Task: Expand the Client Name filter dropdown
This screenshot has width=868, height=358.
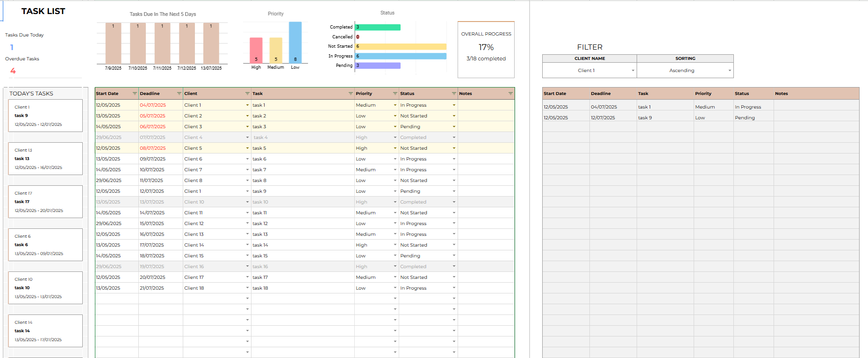Action: 633,71
